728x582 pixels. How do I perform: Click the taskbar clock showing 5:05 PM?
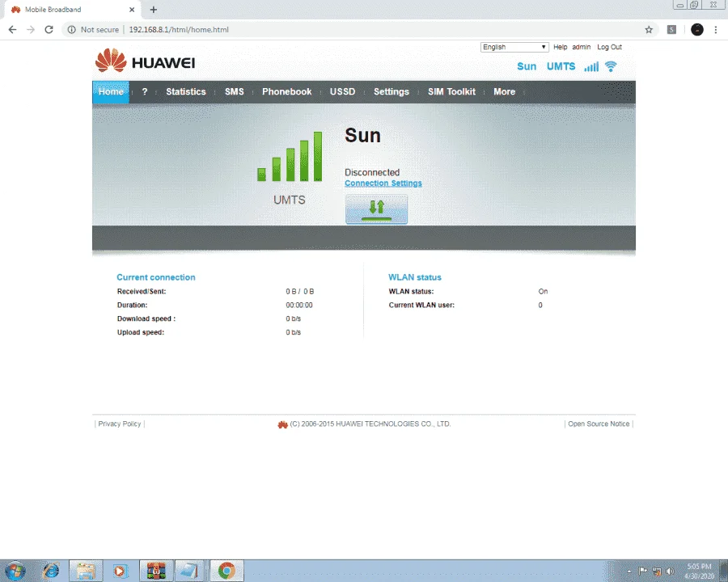[699, 571]
